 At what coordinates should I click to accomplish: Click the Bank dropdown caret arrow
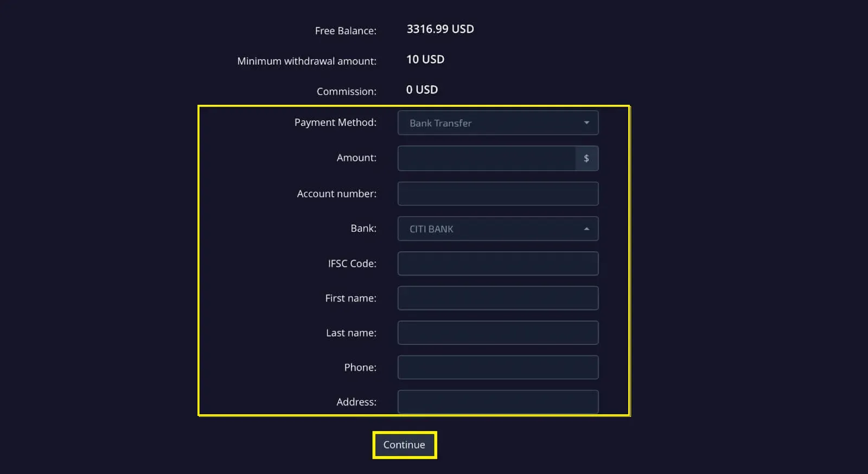click(586, 229)
